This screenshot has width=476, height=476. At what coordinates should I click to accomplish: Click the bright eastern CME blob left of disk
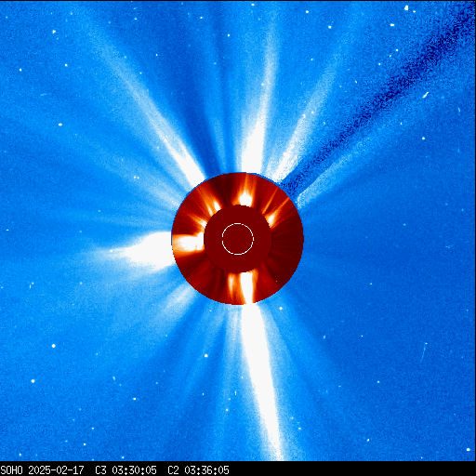point(146,250)
